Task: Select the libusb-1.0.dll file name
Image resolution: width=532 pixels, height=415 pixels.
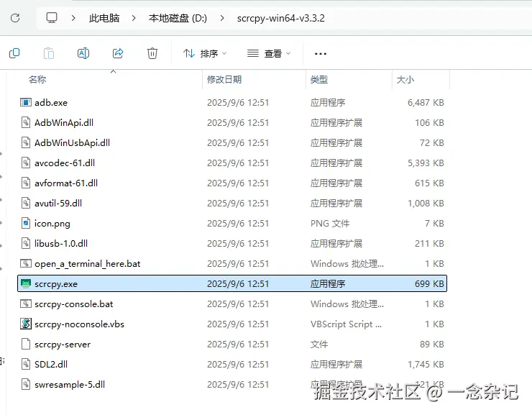Action: tap(61, 243)
